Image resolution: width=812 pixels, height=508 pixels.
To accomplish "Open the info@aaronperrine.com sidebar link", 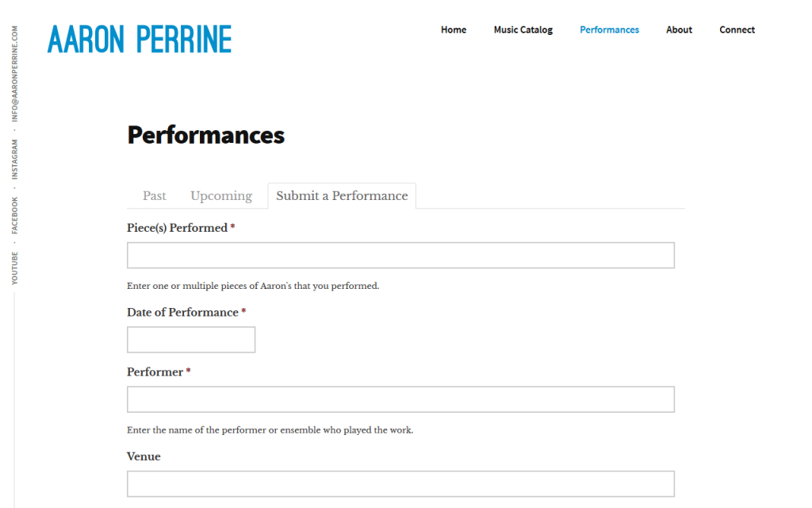I will tap(14, 74).
